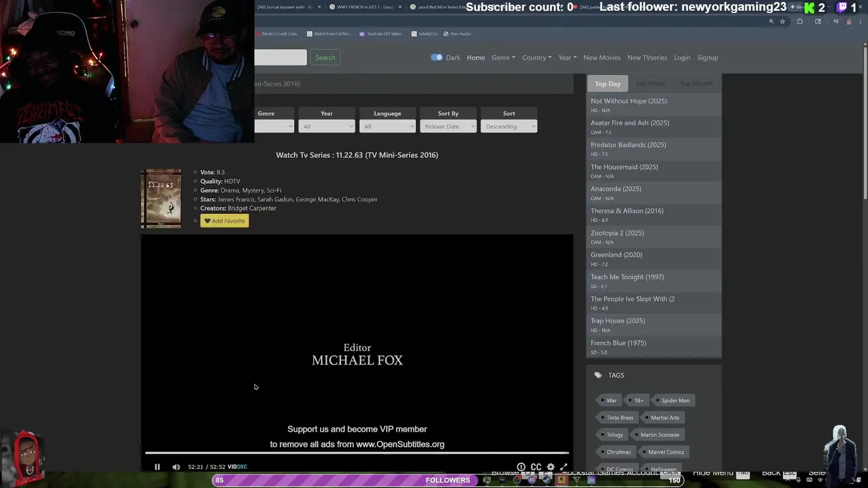This screenshot has height=488, width=868.
Task: Select the Martin Scorsese tag
Action: (656, 435)
